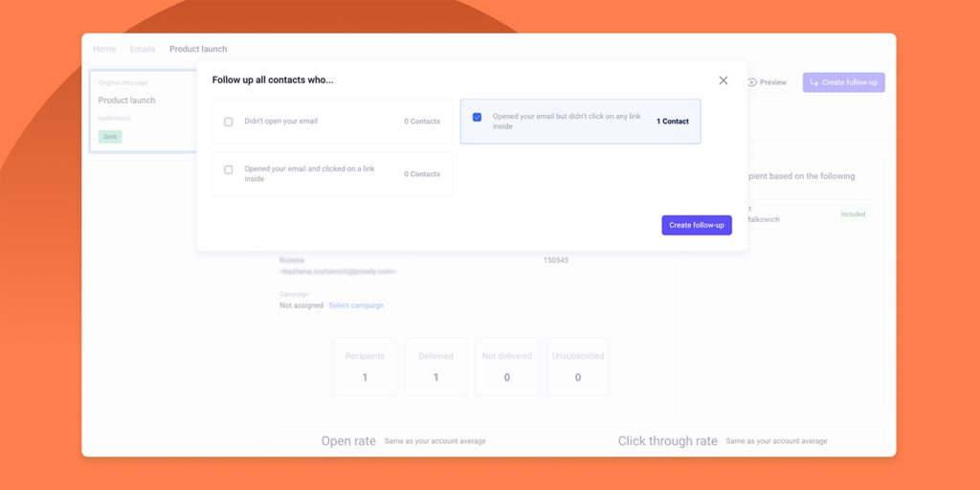Click the Open rate heading
Screen dimensions: 980x490
coord(348,441)
